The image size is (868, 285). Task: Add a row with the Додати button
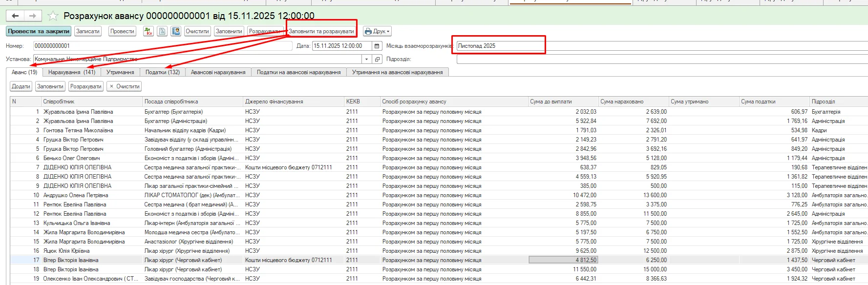(x=21, y=86)
